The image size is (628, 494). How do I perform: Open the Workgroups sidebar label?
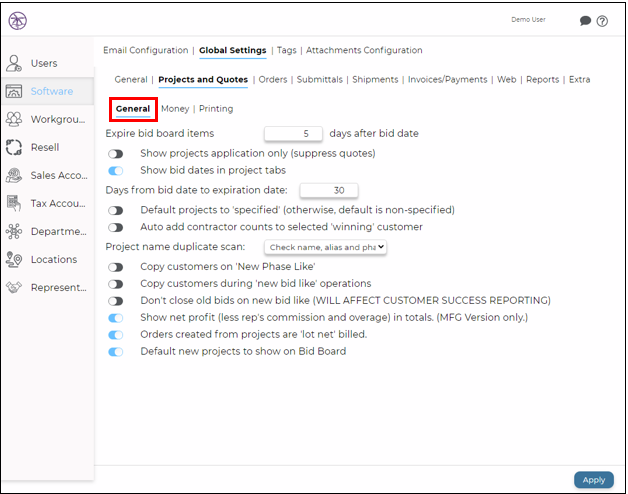point(58,119)
